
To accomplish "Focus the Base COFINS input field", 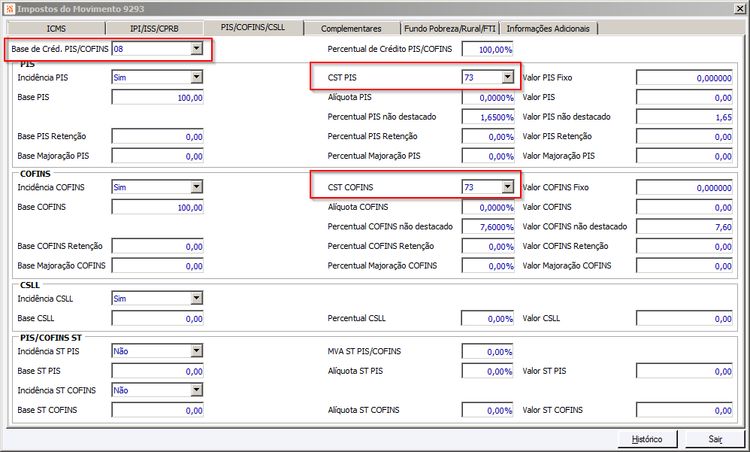I will pyautogui.click(x=157, y=208).
